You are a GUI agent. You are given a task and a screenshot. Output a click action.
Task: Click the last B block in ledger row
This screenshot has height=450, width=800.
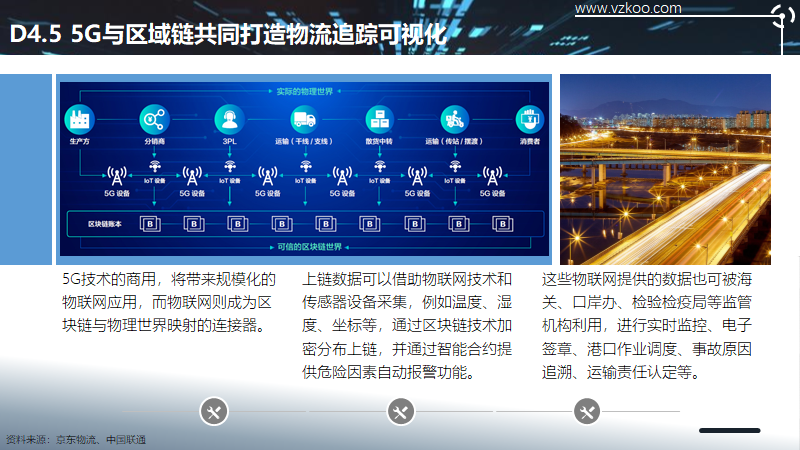[x=503, y=224]
